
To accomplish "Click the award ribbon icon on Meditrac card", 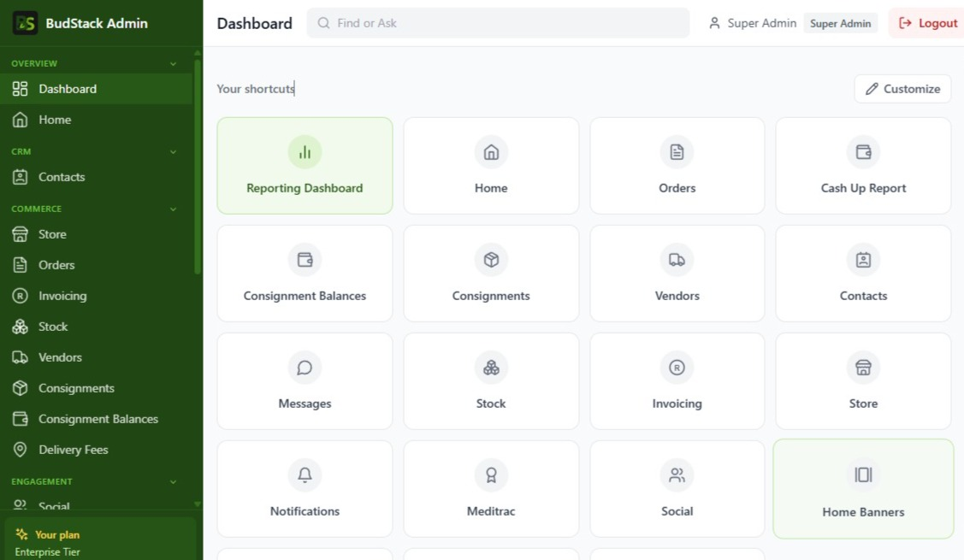I will tap(491, 475).
